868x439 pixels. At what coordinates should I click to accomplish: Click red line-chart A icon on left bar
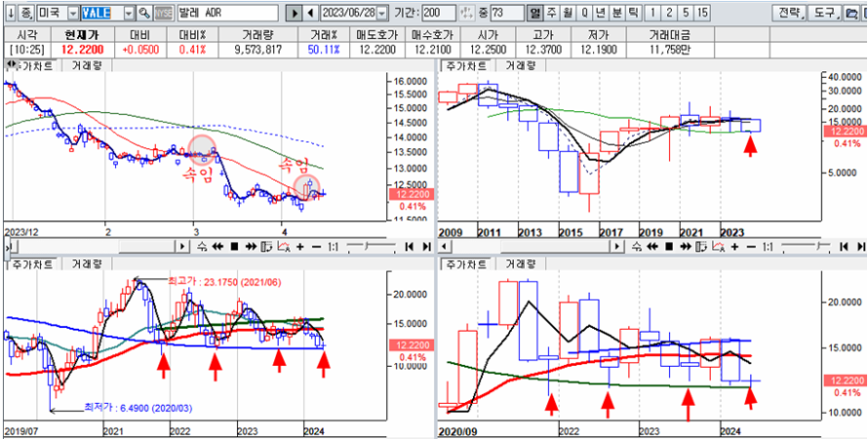(x=284, y=247)
